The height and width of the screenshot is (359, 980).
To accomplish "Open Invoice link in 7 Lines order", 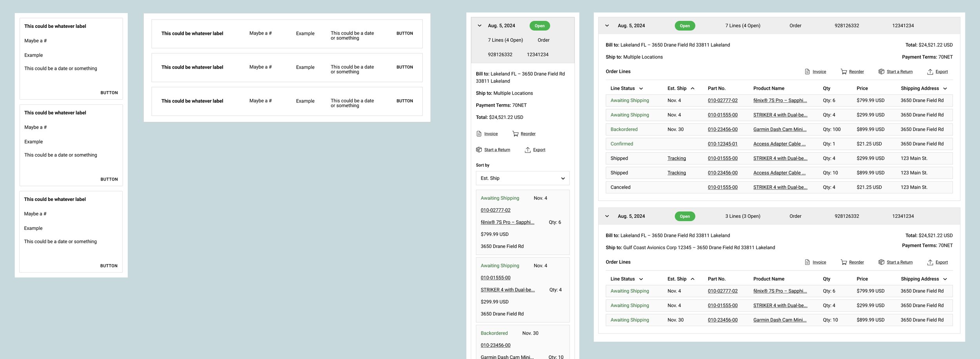I will pyautogui.click(x=819, y=72).
